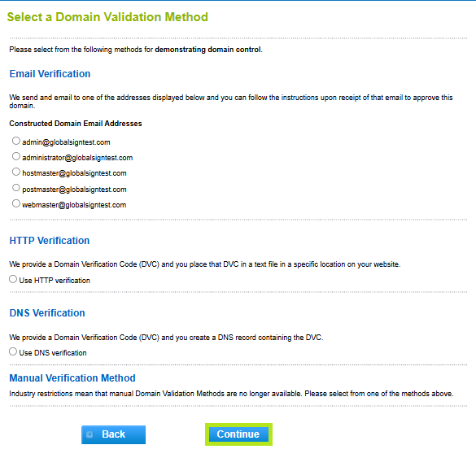
Task: Click the industry restrictions notice paragraph
Action: pyautogui.click(x=231, y=394)
